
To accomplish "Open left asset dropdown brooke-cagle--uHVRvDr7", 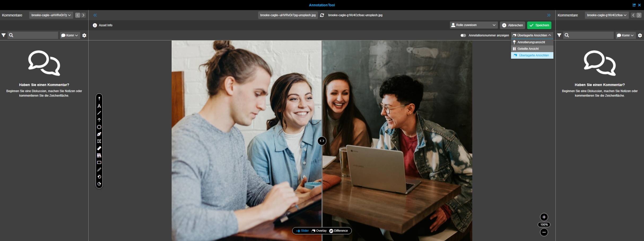I will coord(51,15).
